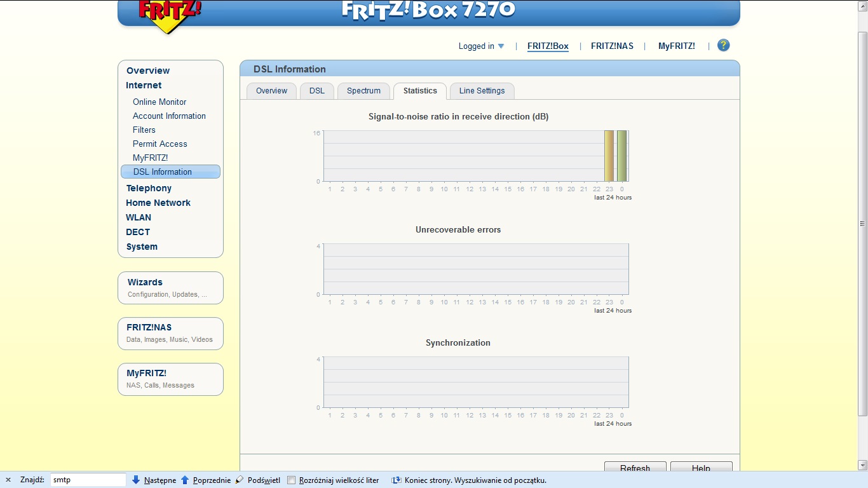Switch to the Overview tab
Image resolution: width=868 pixels, height=488 pixels.
coord(271,91)
